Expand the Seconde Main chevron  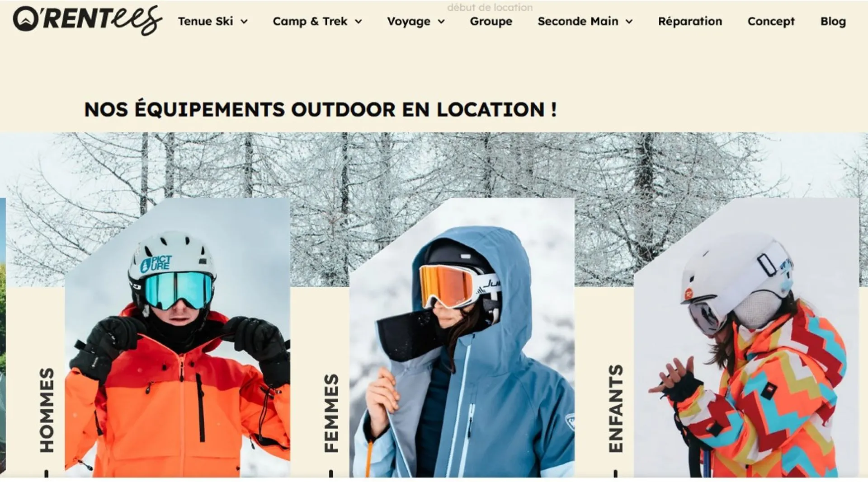(629, 22)
